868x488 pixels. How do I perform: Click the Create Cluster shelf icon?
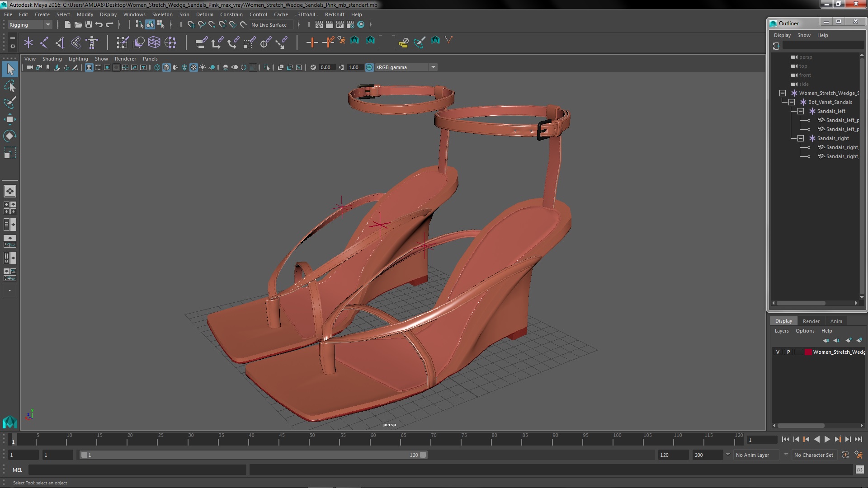pos(170,42)
